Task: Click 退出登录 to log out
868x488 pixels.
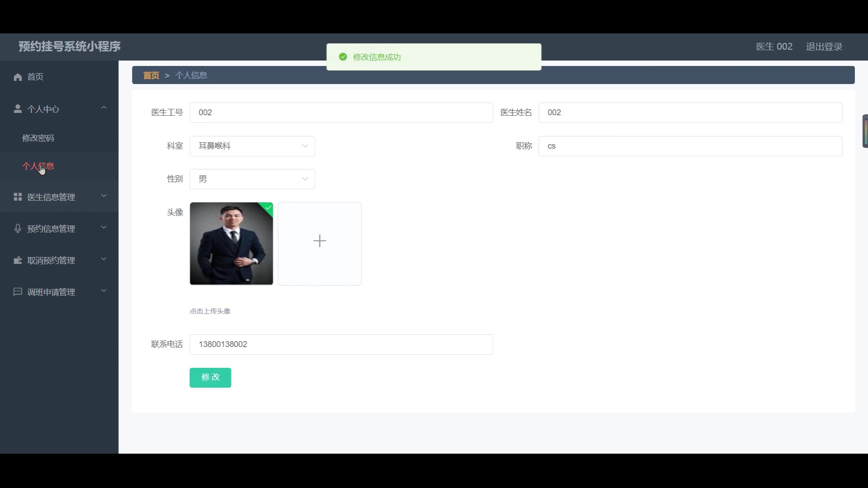Action: 824,47
